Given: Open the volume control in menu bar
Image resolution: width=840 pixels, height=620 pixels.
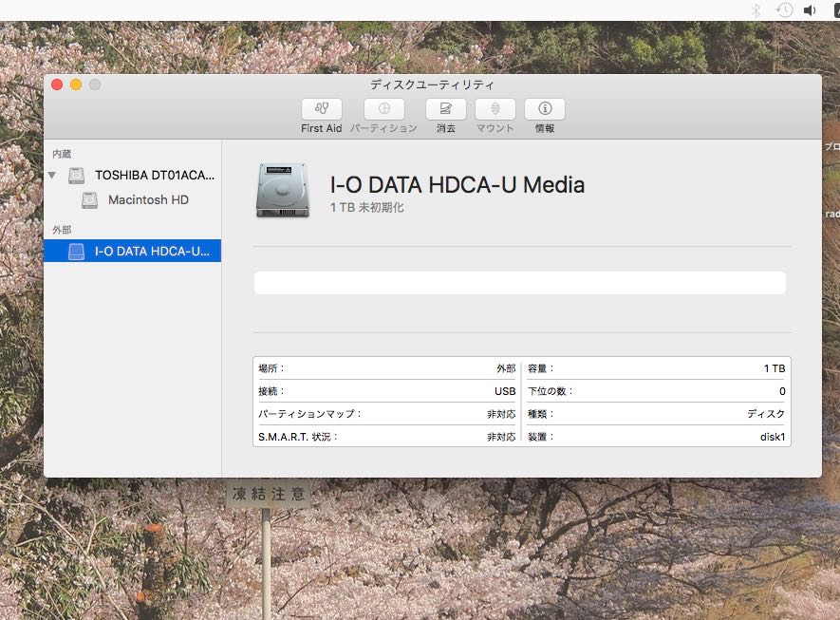Looking at the screenshot, I should pos(810,10).
